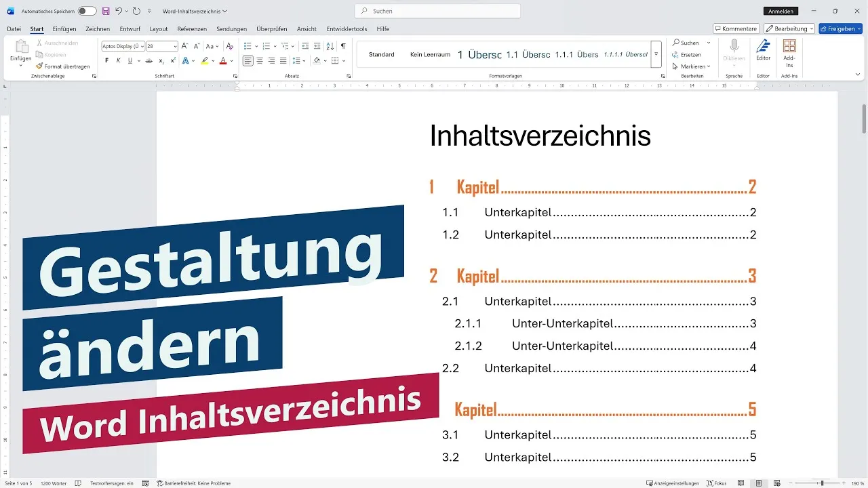Viewport: 868px width, 488px height.
Task: Center align the selected text
Action: (x=260, y=61)
